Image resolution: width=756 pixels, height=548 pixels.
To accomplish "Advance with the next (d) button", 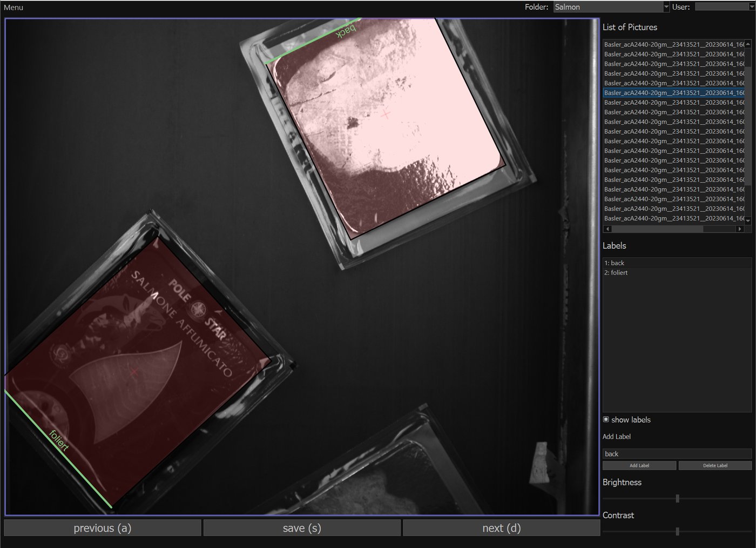I will (502, 528).
